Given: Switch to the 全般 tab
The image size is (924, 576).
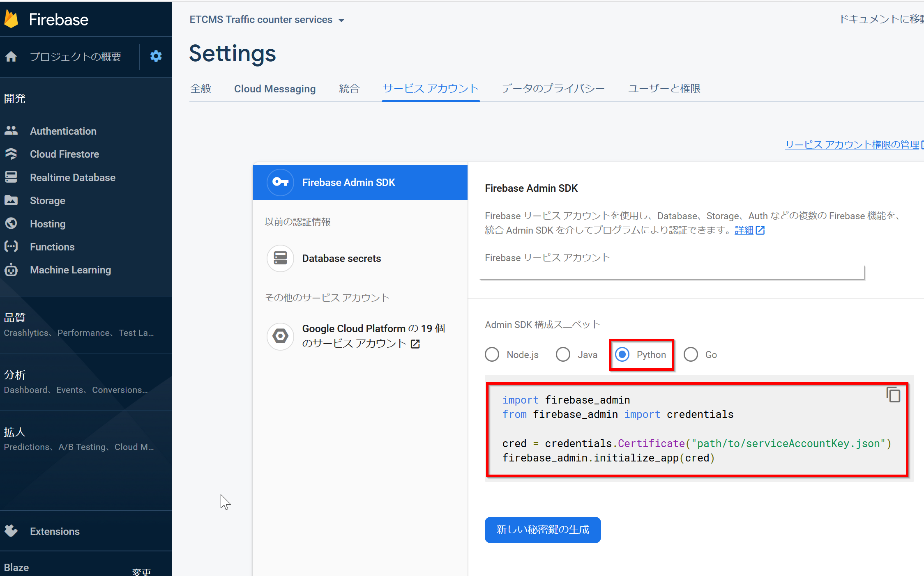Looking at the screenshot, I should (x=200, y=88).
